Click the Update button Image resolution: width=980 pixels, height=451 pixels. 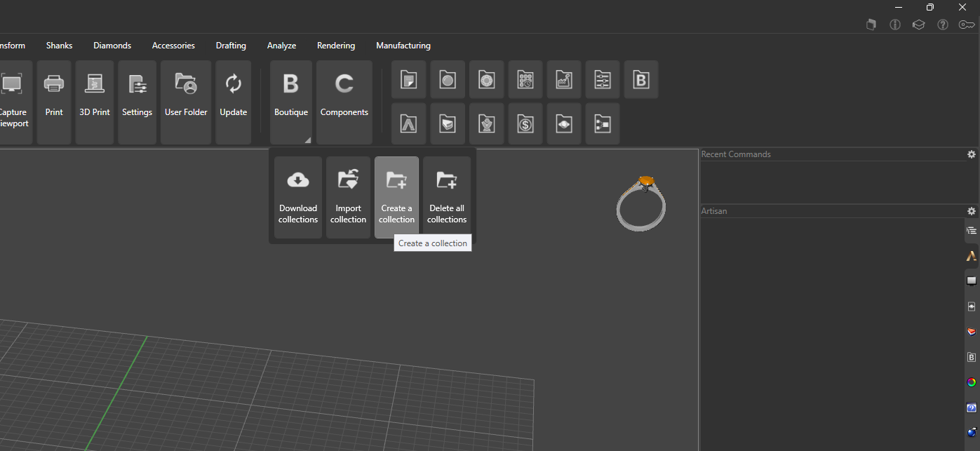click(x=234, y=102)
